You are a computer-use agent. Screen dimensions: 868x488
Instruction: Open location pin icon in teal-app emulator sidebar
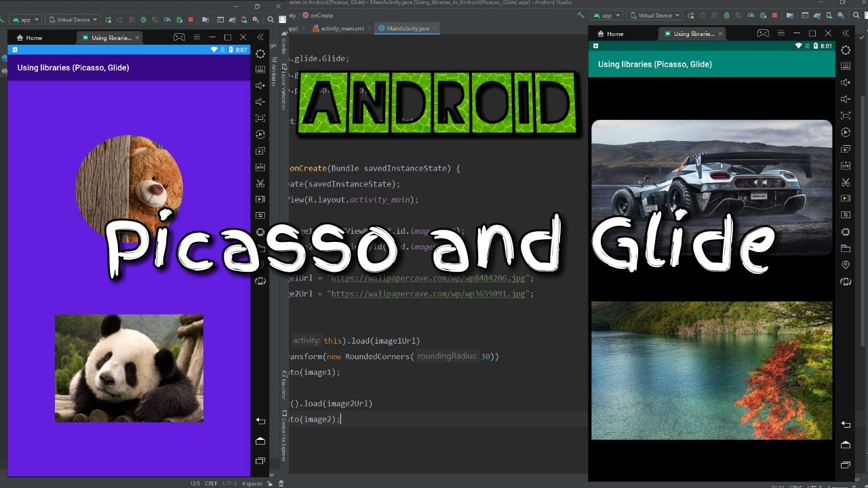point(846,265)
